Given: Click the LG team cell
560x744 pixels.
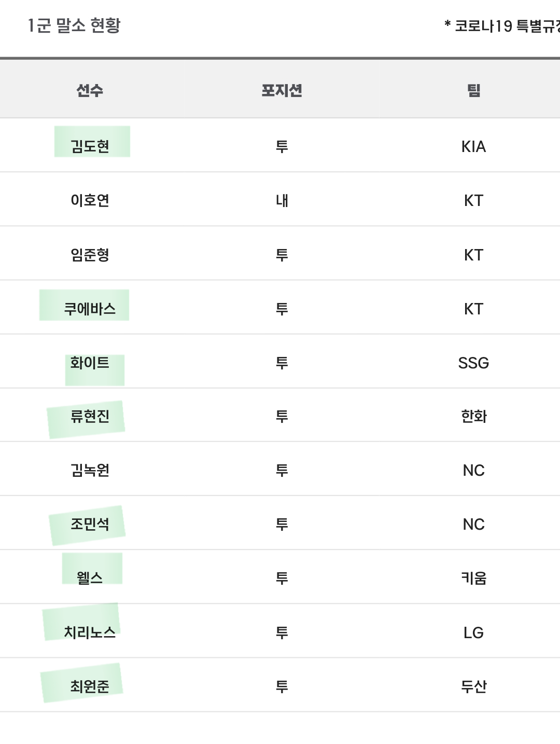Looking at the screenshot, I should point(473,632).
